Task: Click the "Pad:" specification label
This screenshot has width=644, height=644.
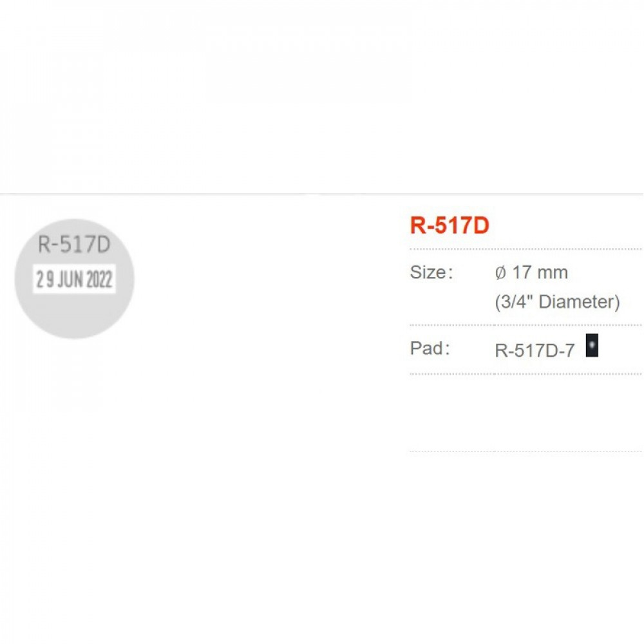Action: 430,348
